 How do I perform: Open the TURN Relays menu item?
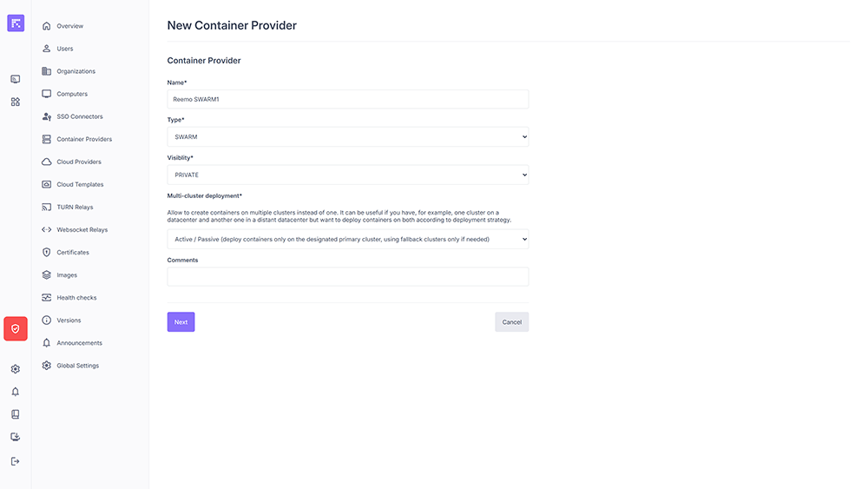(75, 208)
